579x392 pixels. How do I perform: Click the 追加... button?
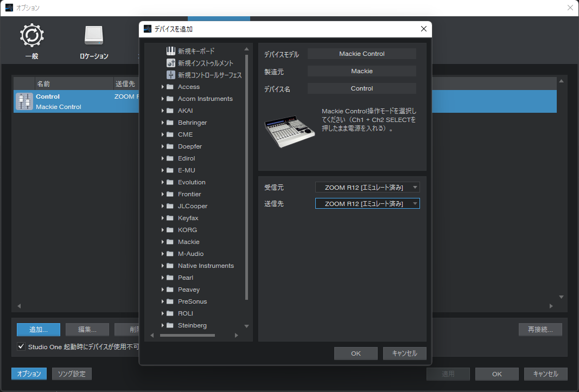pyautogui.click(x=39, y=330)
